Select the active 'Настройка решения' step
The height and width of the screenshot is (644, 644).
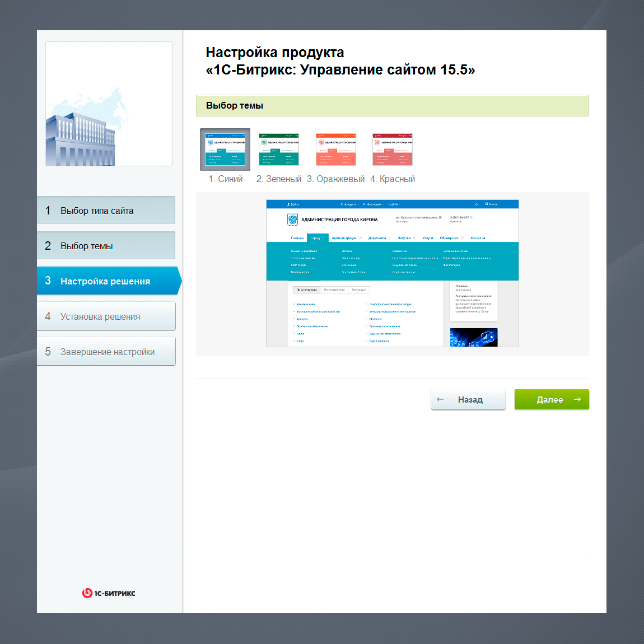[x=106, y=281]
